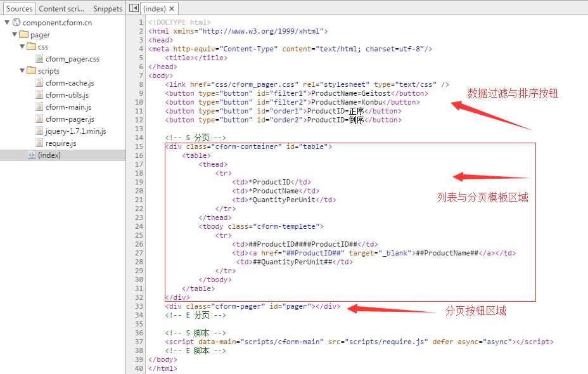
Task: Click the tbody cform-templete line
Action: tap(261, 226)
